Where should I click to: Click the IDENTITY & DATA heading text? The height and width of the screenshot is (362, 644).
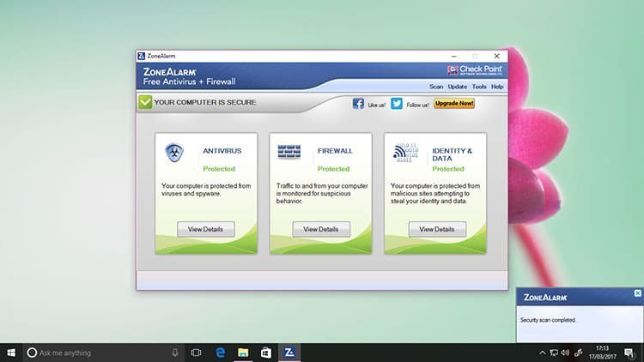[453, 154]
